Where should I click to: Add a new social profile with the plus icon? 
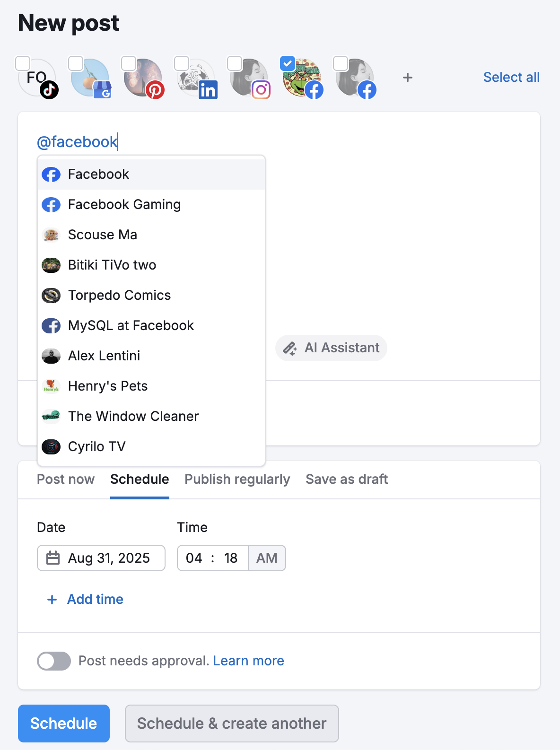[407, 78]
